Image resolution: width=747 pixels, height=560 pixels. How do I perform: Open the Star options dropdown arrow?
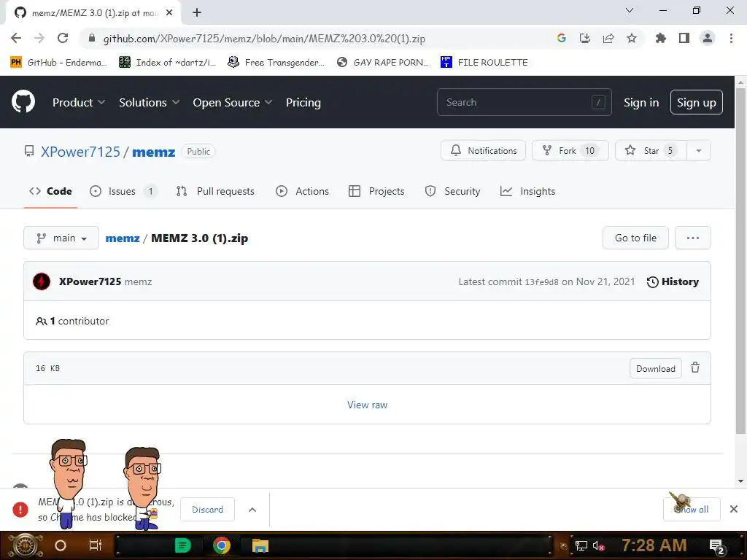pyautogui.click(x=698, y=150)
